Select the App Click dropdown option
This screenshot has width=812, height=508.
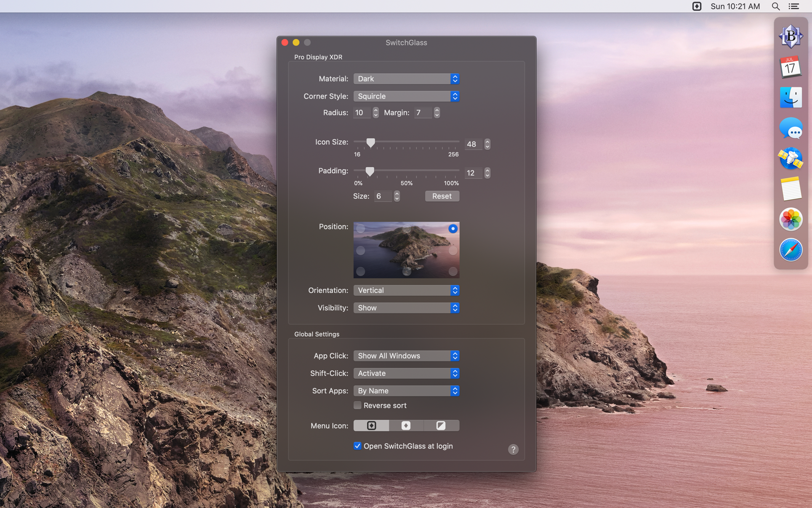[x=406, y=355]
